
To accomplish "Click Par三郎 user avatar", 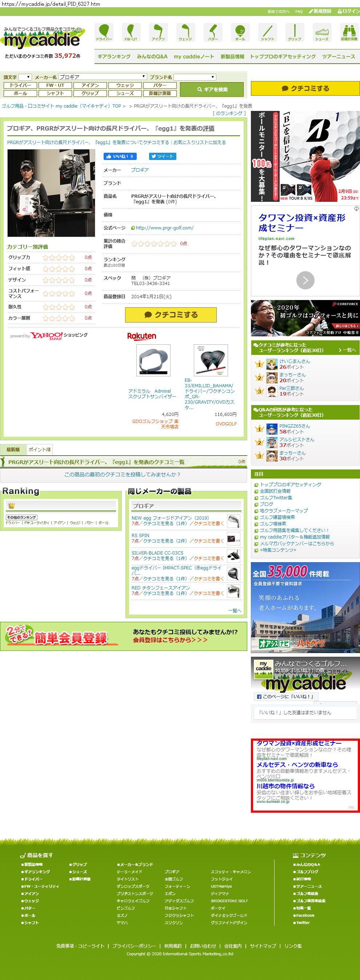I will [272, 391].
